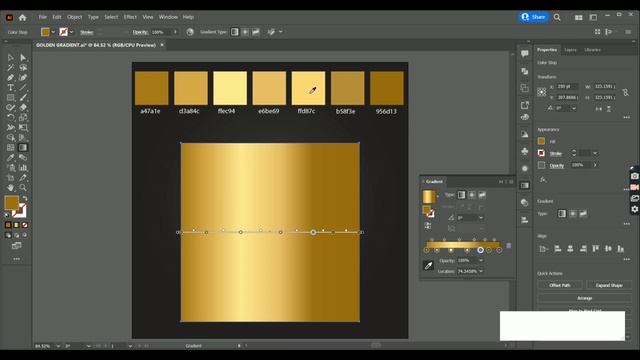Viewport: 640px width, 360px height.
Task: Click the Home icon
Action: click(22, 18)
